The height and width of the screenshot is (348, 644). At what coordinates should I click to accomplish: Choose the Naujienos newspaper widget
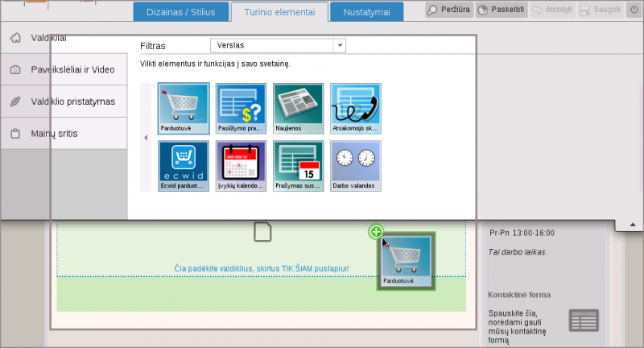tap(298, 108)
